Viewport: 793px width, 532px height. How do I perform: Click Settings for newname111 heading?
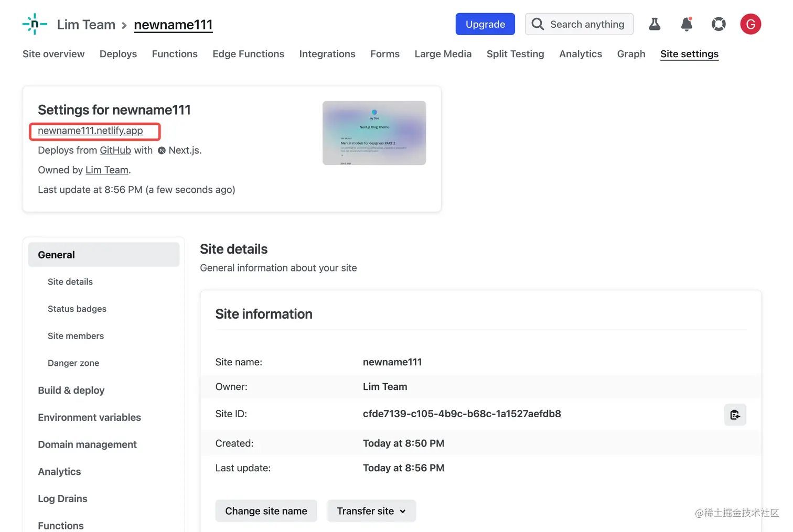point(114,110)
